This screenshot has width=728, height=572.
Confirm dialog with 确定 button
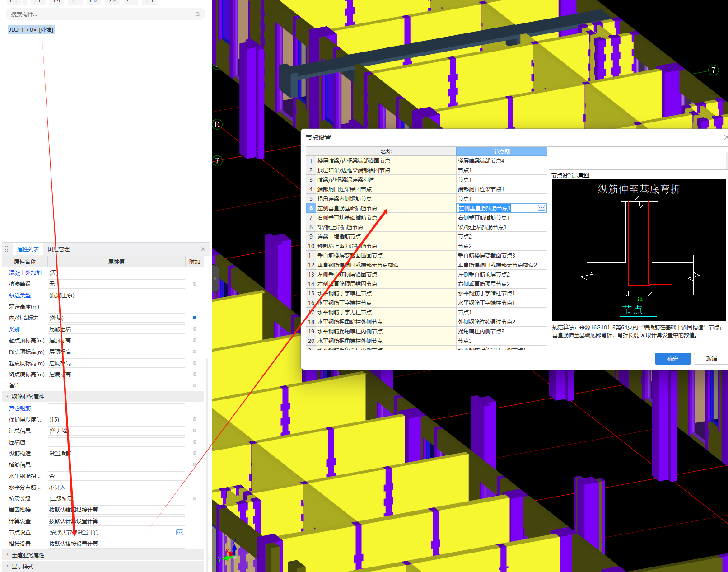coord(673,359)
